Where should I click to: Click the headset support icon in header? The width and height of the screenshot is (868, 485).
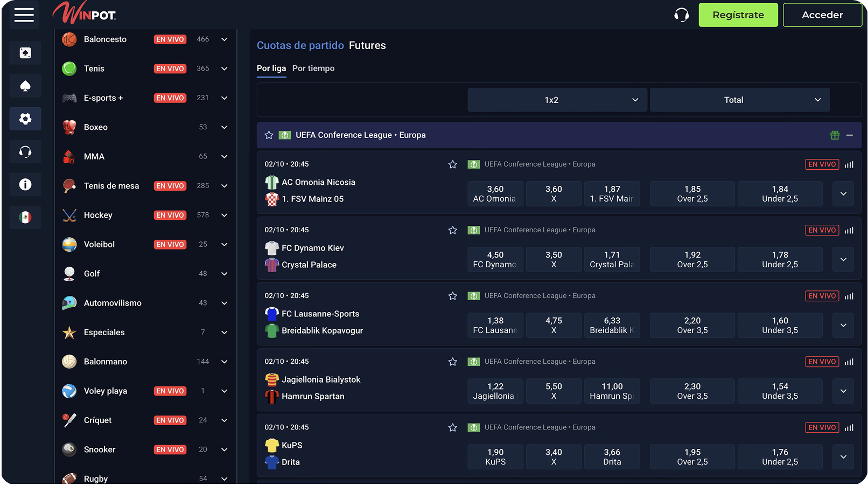[681, 15]
